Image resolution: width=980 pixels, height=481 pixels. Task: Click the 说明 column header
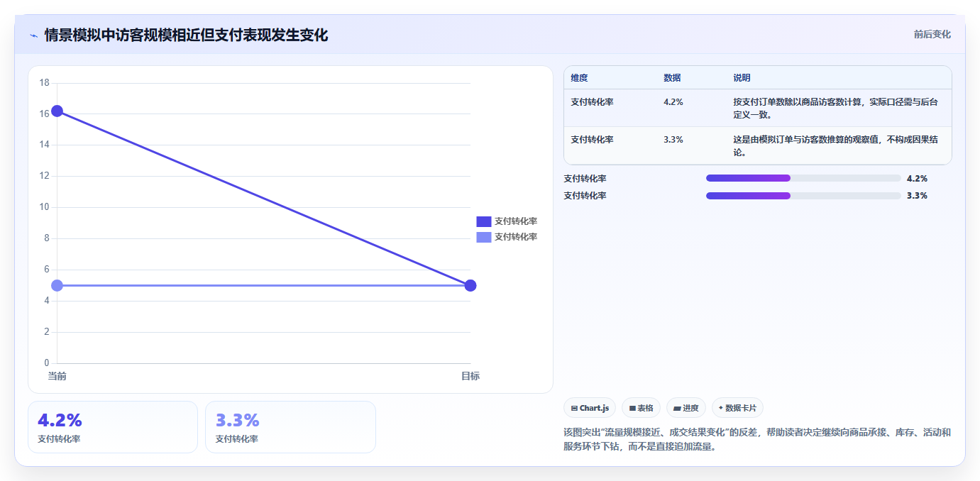[x=742, y=78]
